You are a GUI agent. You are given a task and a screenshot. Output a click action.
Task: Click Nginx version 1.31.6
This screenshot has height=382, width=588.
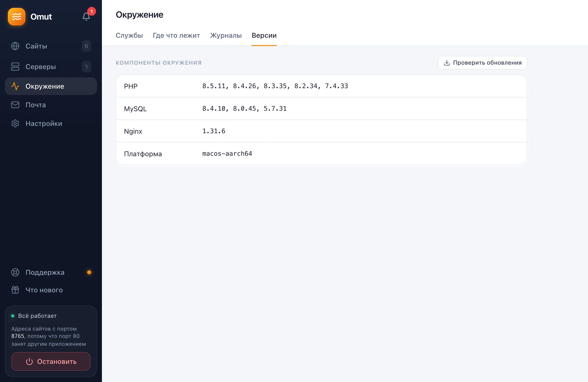click(x=214, y=131)
